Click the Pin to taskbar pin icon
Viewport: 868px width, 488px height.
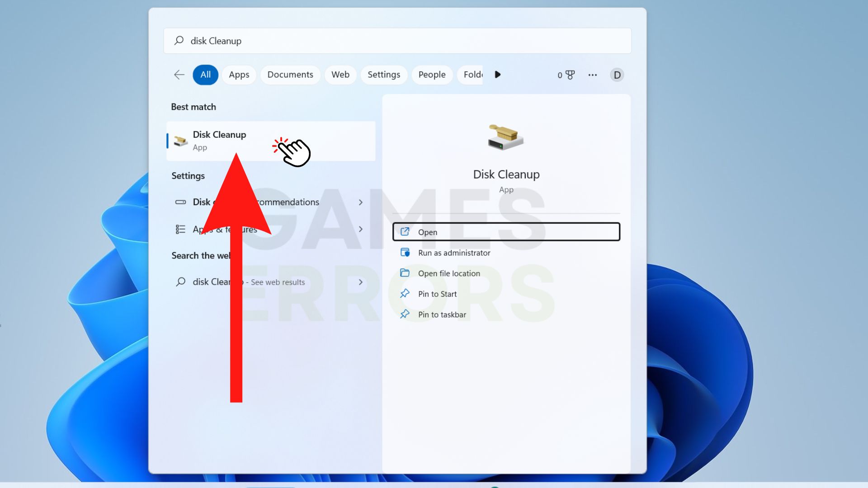405,314
